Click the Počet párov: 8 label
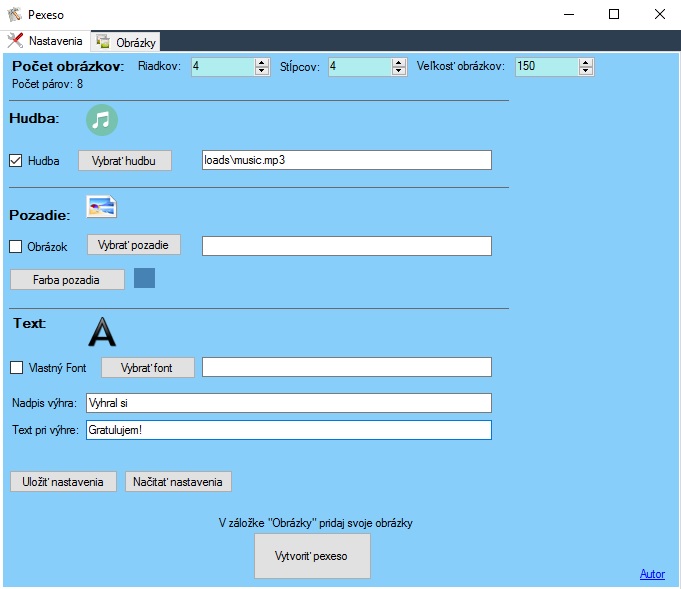 click(47, 84)
